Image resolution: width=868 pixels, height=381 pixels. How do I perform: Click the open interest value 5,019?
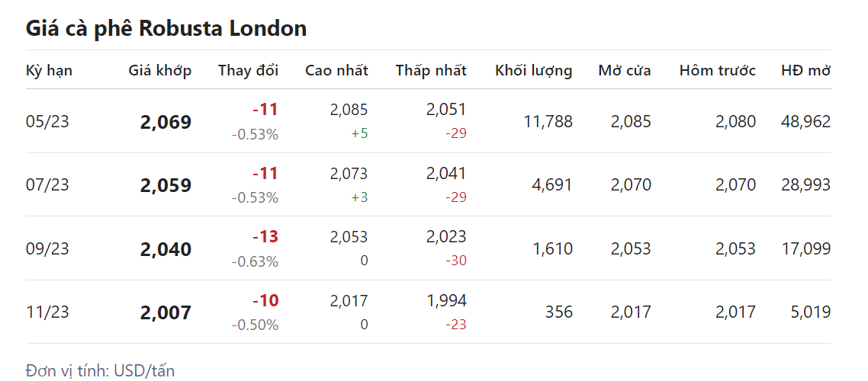coord(811,312)
